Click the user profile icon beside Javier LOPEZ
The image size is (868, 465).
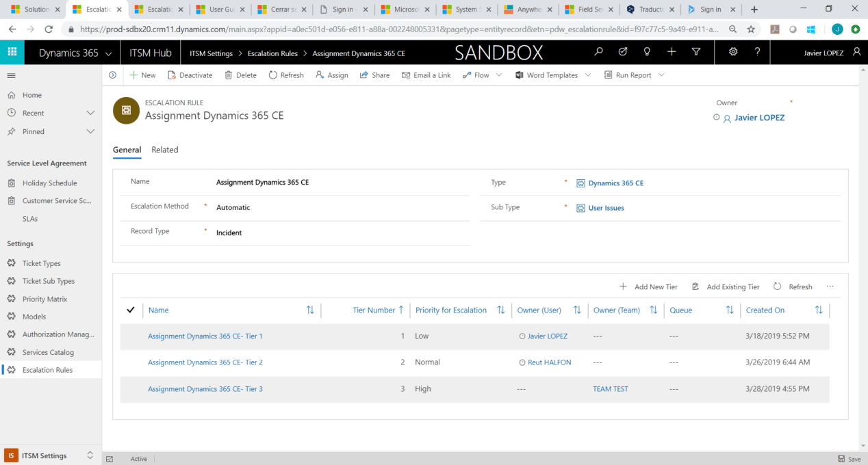857,52
